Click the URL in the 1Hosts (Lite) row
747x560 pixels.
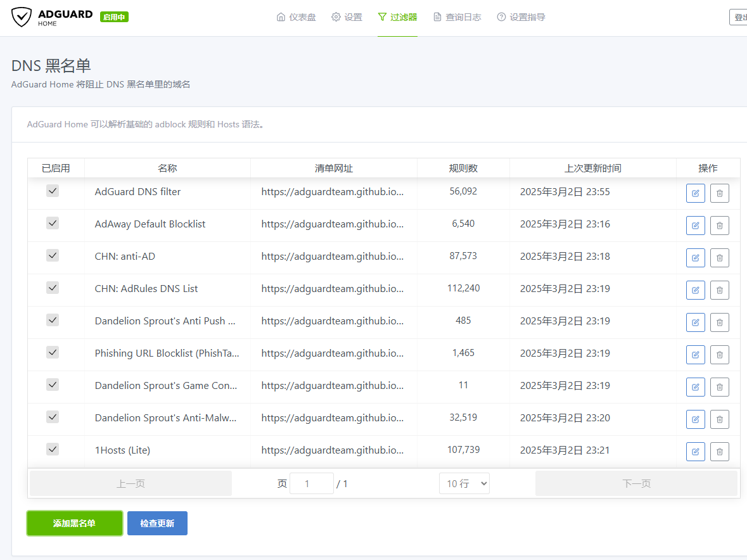coord(333,450)
